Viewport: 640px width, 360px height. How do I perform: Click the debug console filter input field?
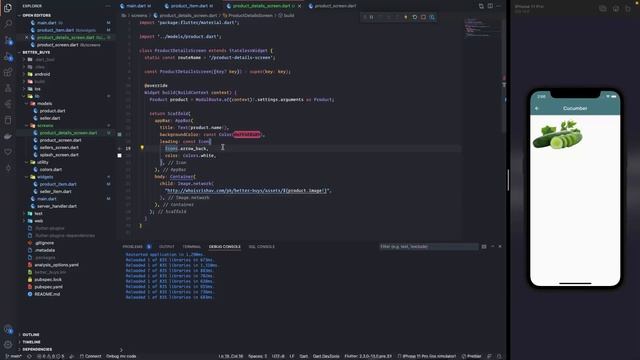(x=429, y=247)
